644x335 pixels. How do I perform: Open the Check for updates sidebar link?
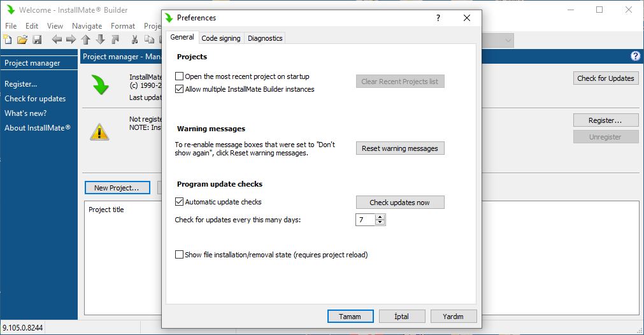tap(35, 99)
